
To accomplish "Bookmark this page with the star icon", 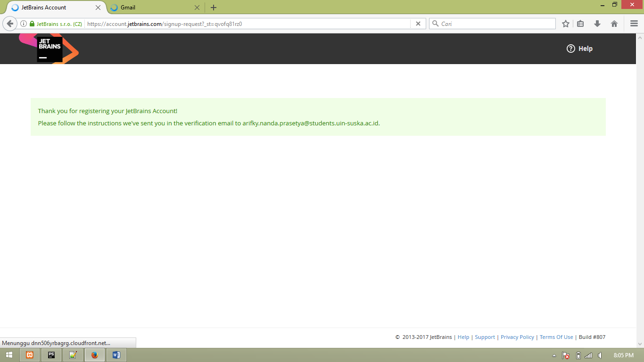I will (566, 24).
